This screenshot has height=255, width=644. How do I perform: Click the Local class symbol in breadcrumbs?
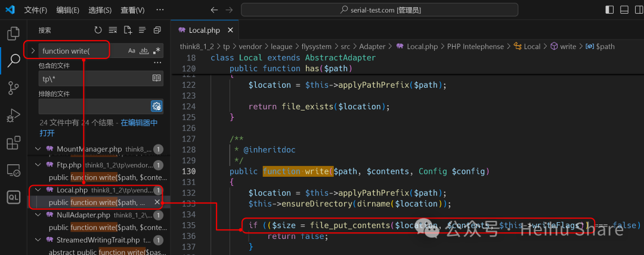click(527, 47)
